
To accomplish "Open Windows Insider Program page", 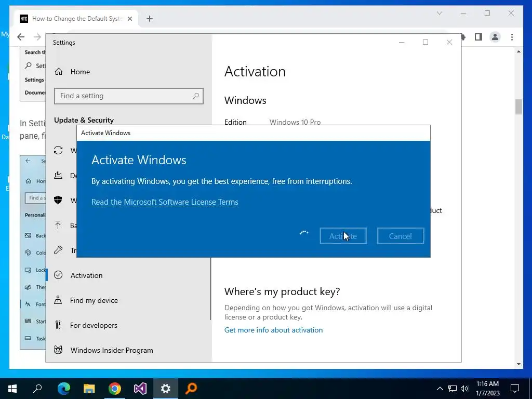I will [x=112, y=350].
